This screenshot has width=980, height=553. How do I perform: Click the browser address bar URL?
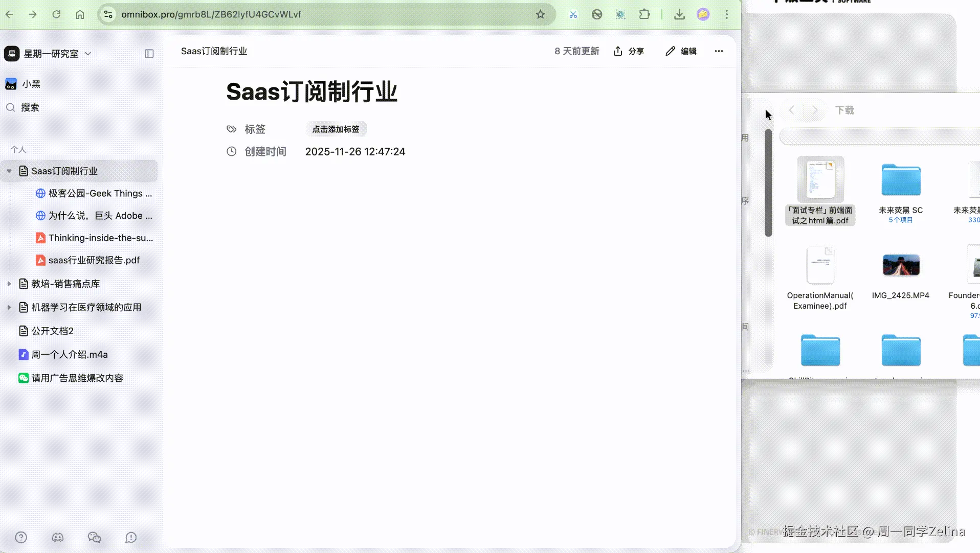(x=211, y=14)
